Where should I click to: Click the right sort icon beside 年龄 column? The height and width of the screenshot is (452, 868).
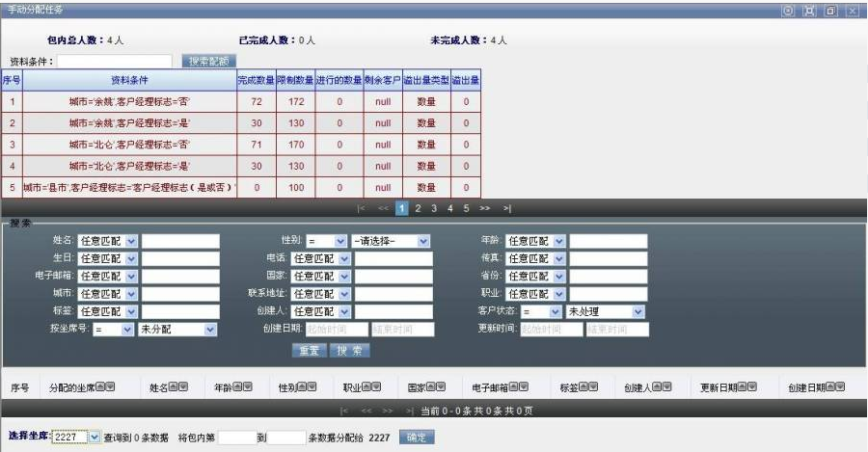pos(246,387)
